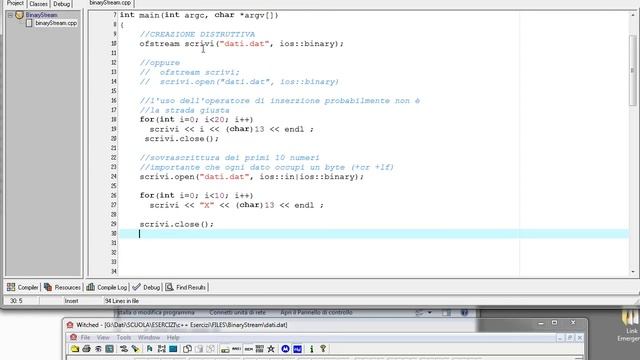Click 'for(int i=0; i<20; i++)' on line 18

tap(196, 120)
